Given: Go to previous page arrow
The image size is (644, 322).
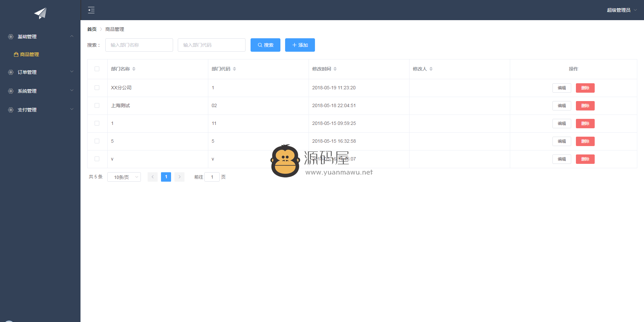Looking at the screenshot, I should (x=153, y=177).
